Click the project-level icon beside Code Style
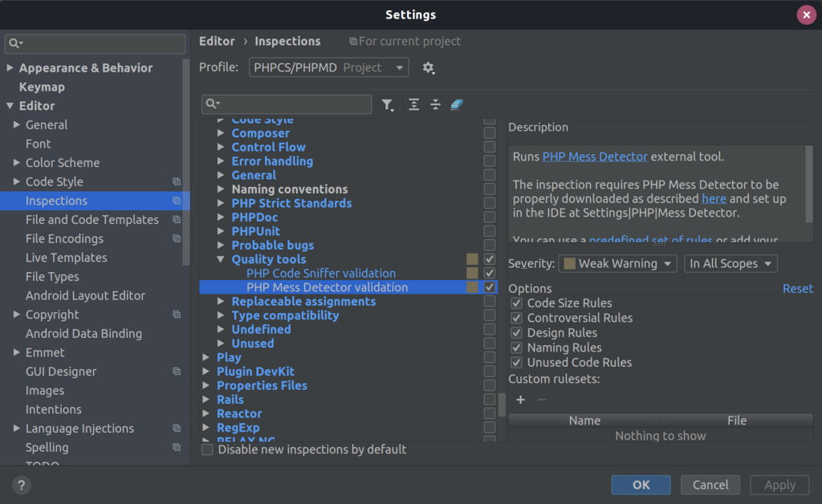 point(177,182)
